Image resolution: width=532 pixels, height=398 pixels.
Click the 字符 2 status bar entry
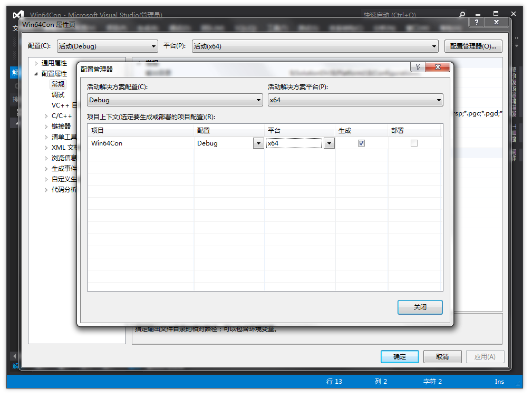tap(432, 382)
